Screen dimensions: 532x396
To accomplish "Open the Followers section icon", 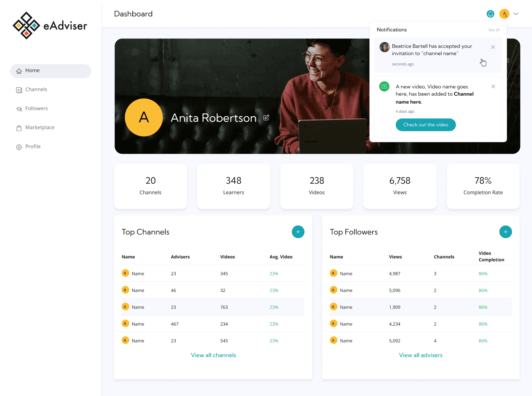I will pos(19,109).
